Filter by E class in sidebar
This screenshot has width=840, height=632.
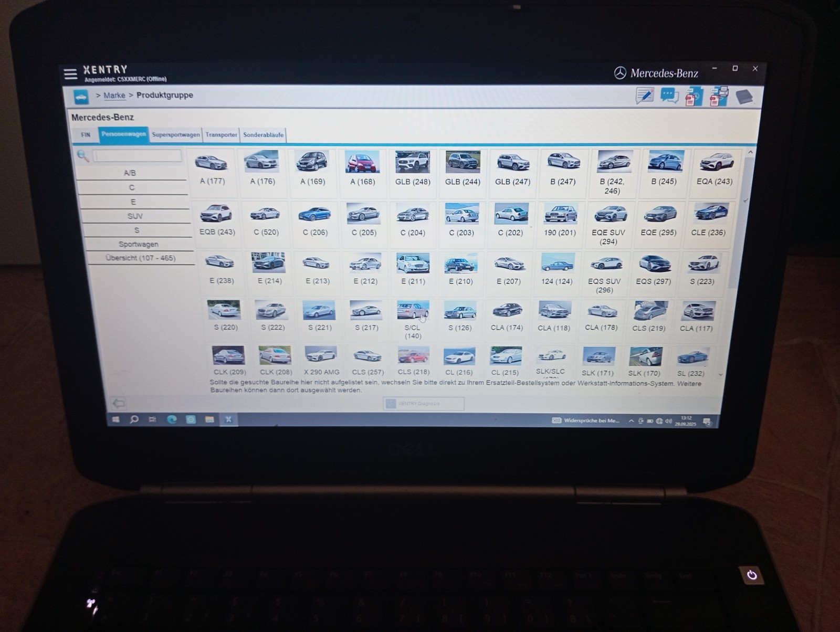[133, 202]
